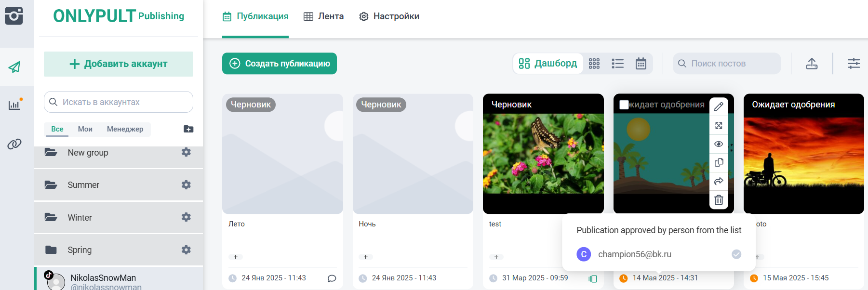Click the duplicate copy icon on post
868x290 pixels.
pos(719,163)
